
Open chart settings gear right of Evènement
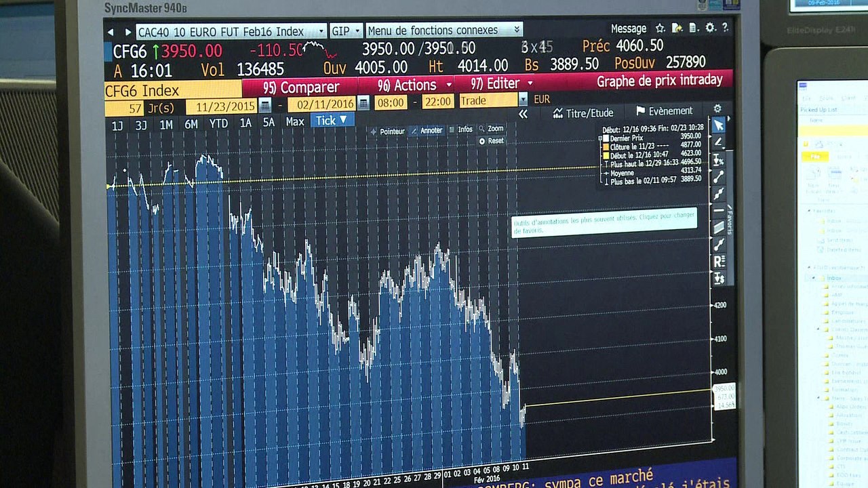(x=717, y=108)
